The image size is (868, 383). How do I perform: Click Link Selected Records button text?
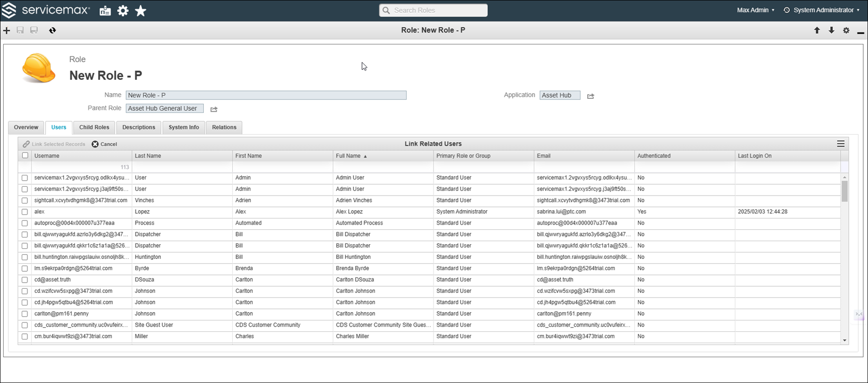point(58,144)
